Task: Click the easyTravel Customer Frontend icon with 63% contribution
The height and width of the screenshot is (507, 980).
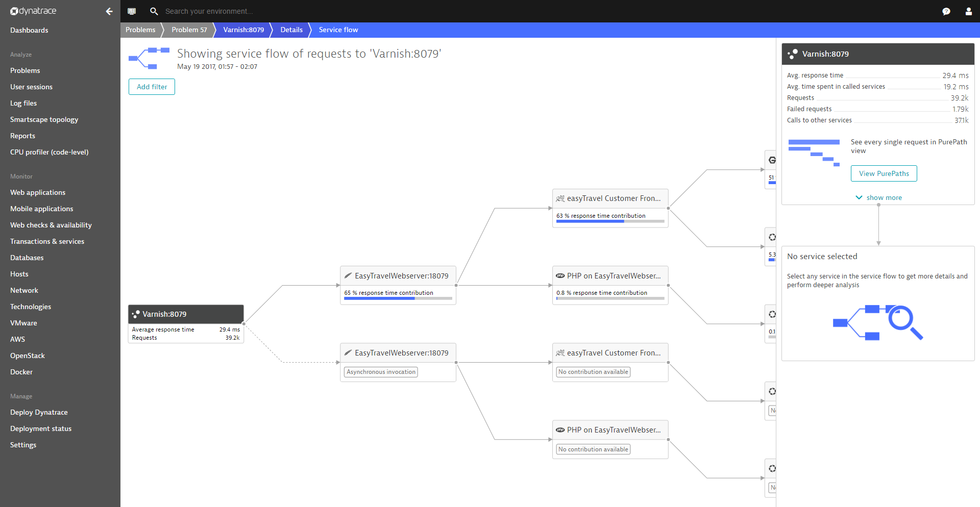Action: click(x=560, y=198)
